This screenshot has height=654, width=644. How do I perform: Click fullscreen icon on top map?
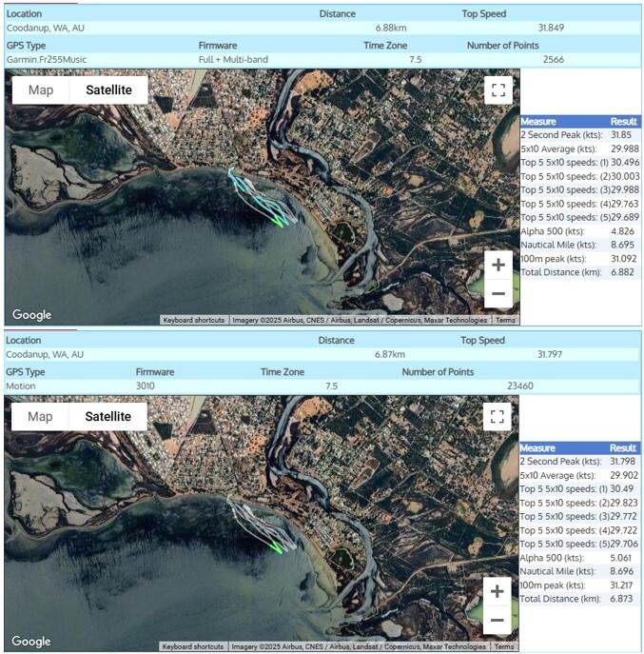(498, 90)
